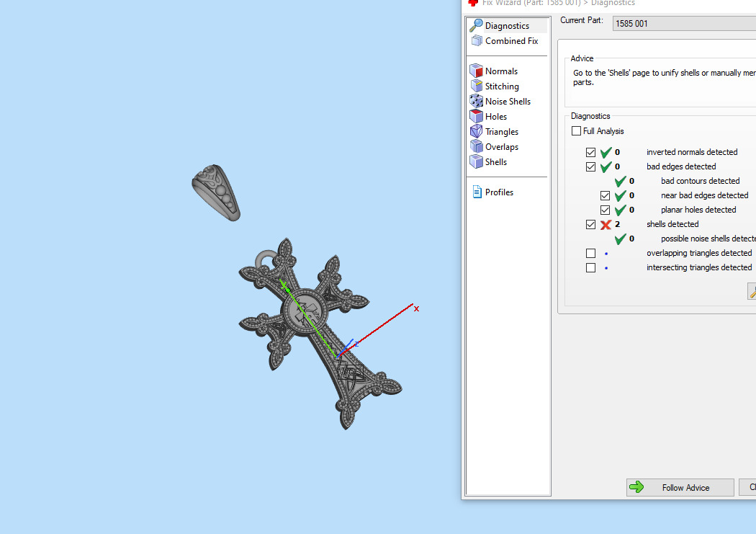
Task: Enable the Full Analysis checkbox
Action: [576, 130]
